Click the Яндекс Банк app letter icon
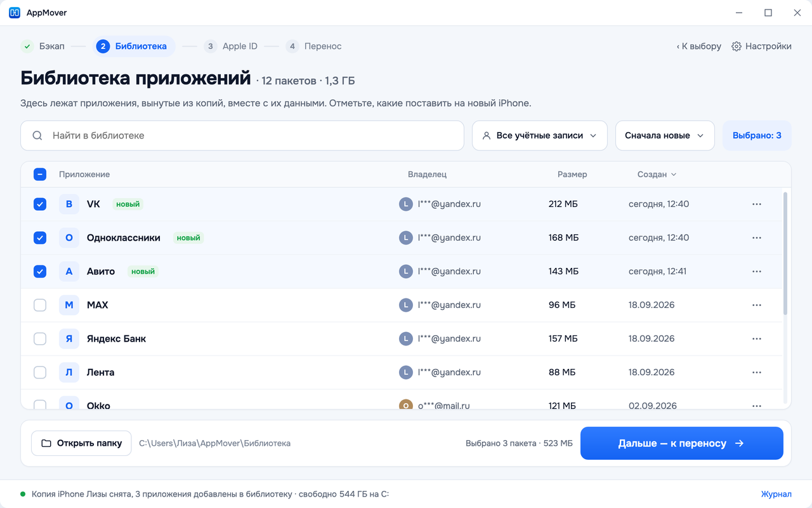This screenshot has height=508, width=812. click(69, 339)
